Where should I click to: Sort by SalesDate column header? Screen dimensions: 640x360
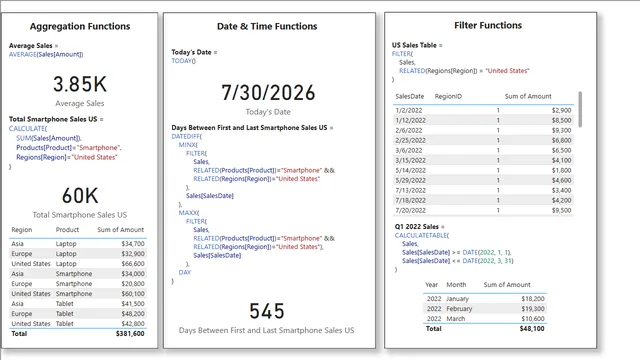(409, 96)
